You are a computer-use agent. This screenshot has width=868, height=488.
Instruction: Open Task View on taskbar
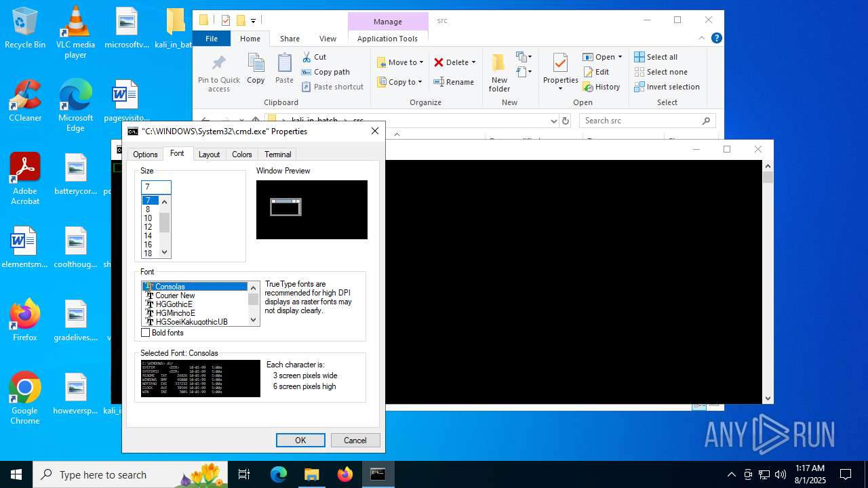(244, 474)
